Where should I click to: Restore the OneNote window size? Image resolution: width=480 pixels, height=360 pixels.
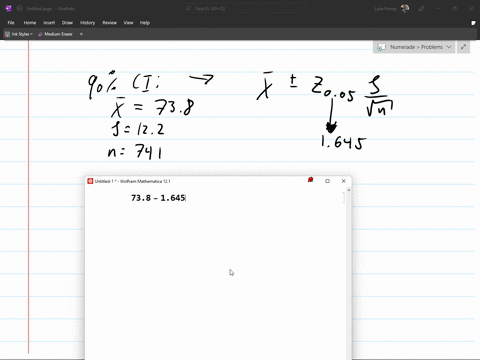455,8
